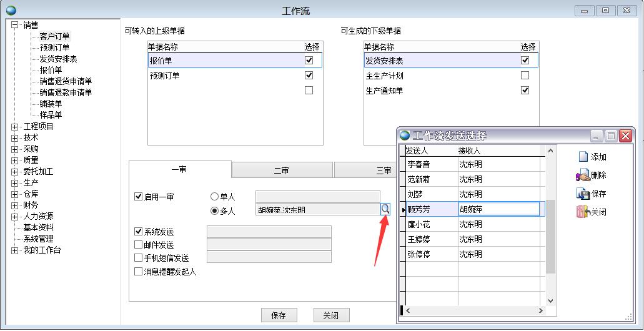Select the 单人 radio button

pos(215,197)
